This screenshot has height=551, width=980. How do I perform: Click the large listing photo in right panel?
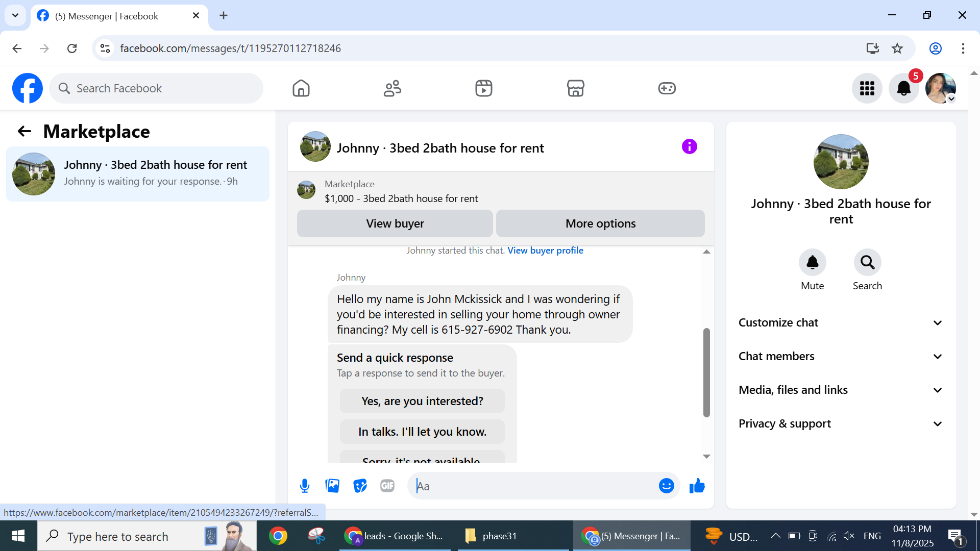(841, 162)
